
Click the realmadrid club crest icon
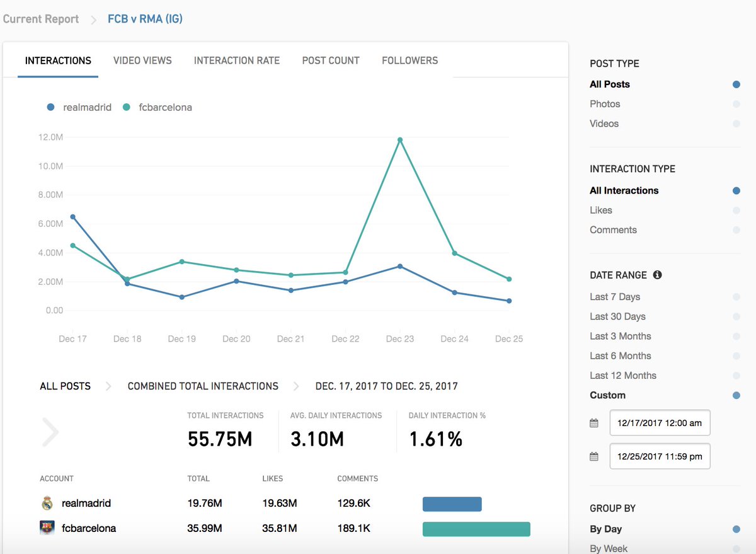[47, 504]
